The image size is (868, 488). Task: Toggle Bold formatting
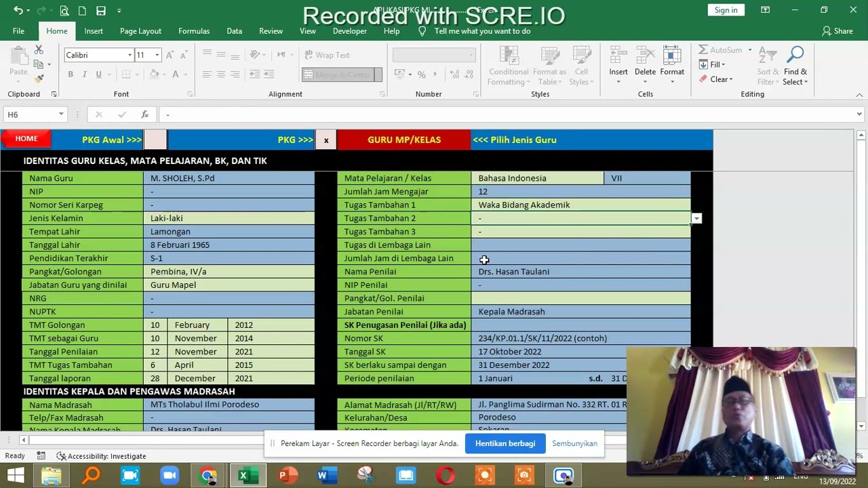tap(71, 75)
